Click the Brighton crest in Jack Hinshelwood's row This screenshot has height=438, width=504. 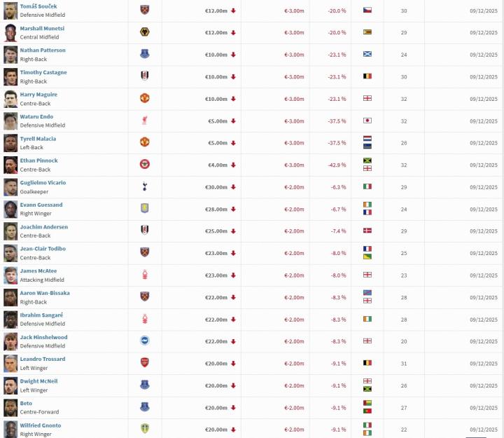click(145, 341)
